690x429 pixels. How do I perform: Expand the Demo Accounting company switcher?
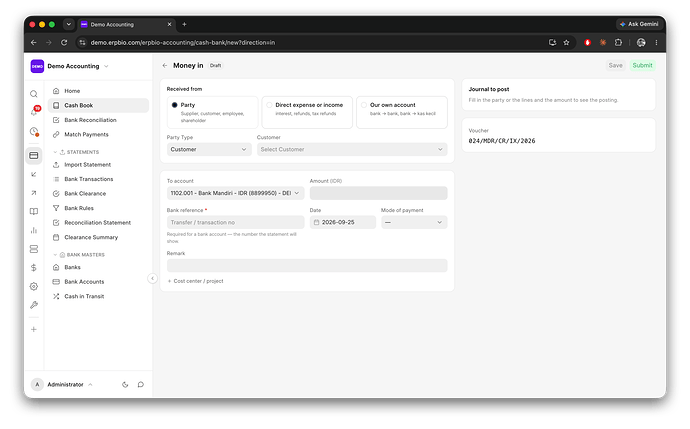pyautogui.click(x=70, y=66)
